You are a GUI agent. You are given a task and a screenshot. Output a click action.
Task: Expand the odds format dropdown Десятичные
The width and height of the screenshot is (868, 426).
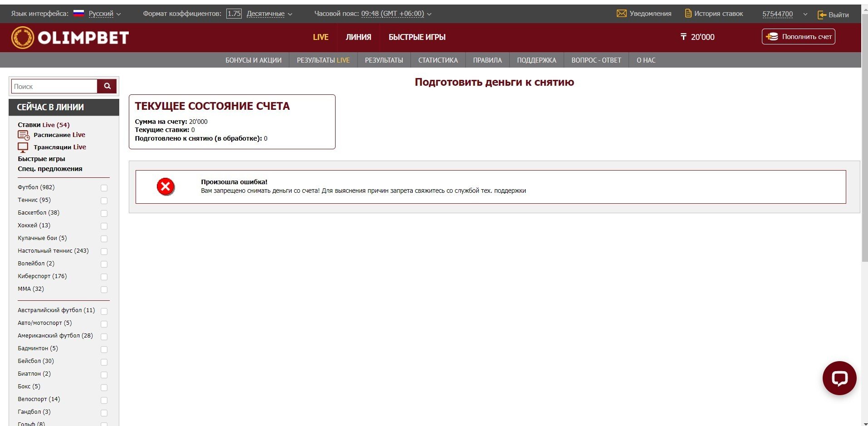[269, 14]
